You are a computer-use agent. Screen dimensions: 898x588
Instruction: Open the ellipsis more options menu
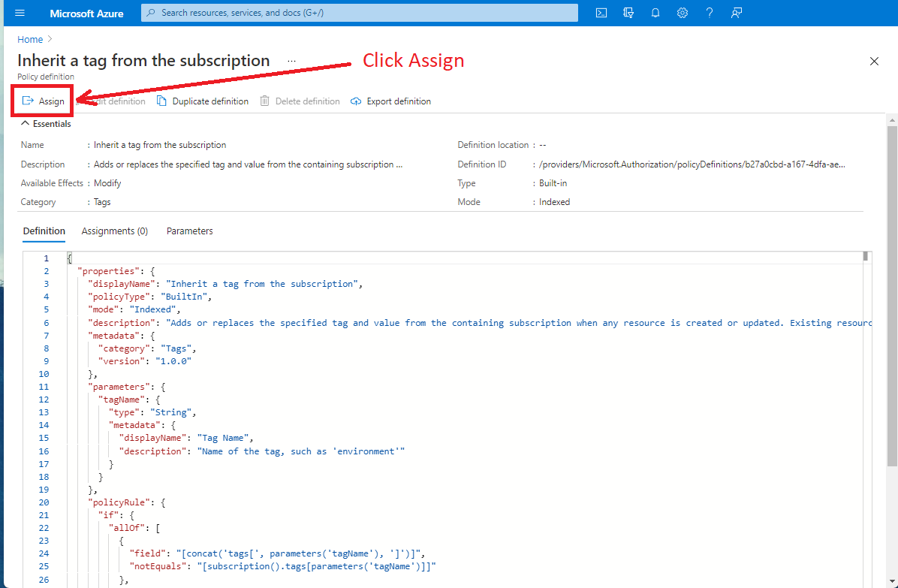tap(291, 61)
